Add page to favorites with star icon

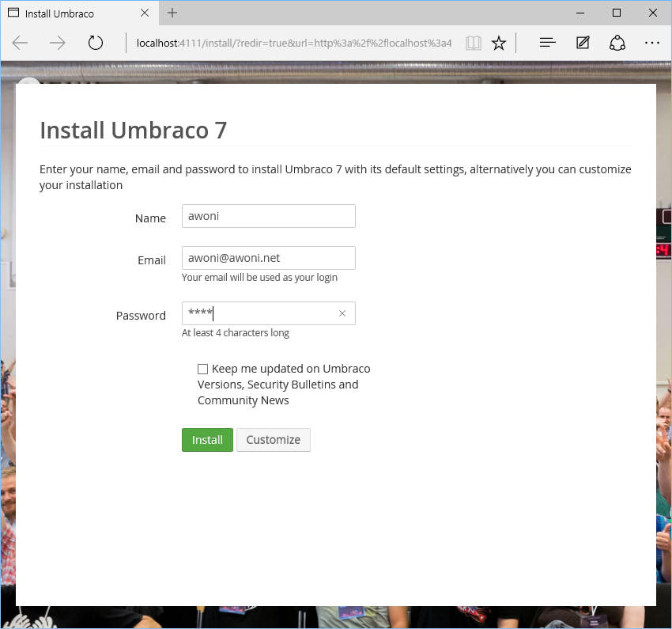tap(498, 43)
